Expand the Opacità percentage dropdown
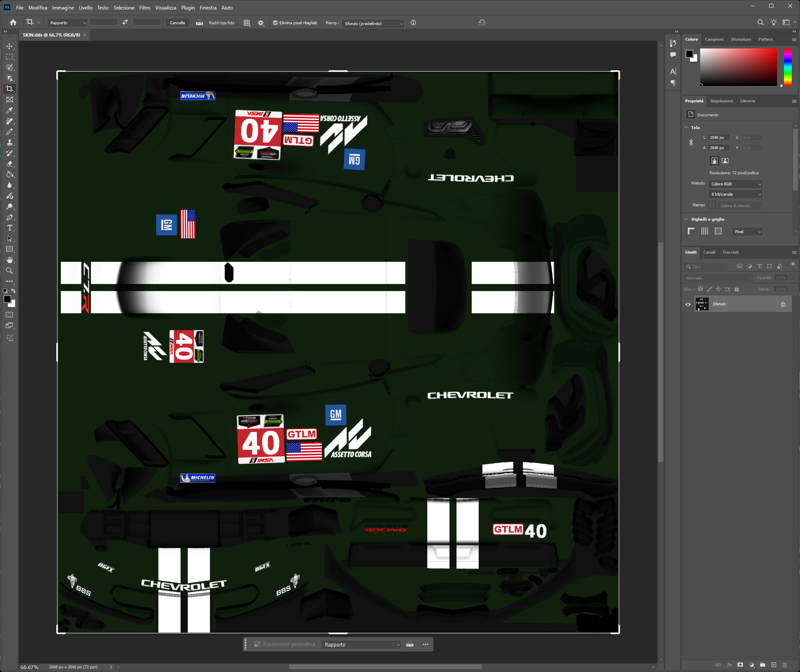800x672 pixels. (791, 277)
